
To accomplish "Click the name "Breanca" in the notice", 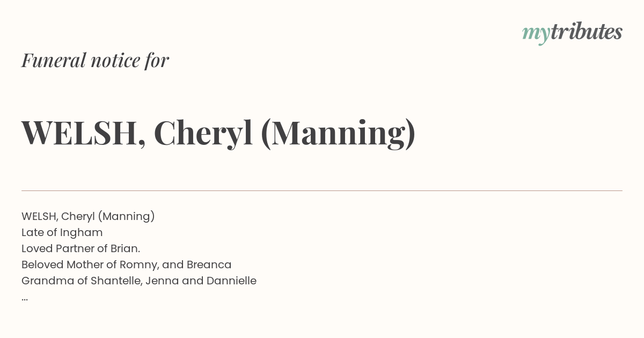I will point(209,264).
